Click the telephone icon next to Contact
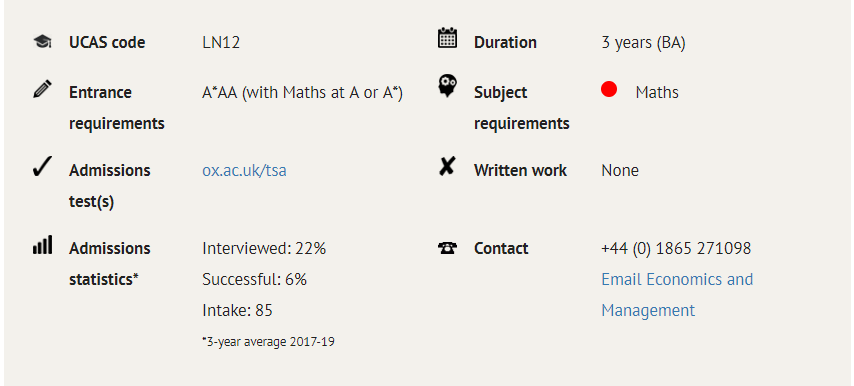 tap(448, 248)
